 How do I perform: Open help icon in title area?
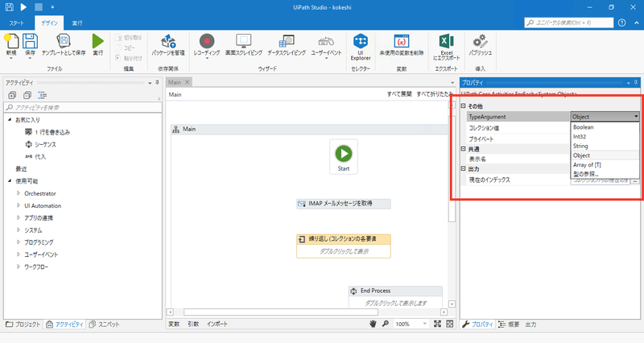tap(621, 23)
